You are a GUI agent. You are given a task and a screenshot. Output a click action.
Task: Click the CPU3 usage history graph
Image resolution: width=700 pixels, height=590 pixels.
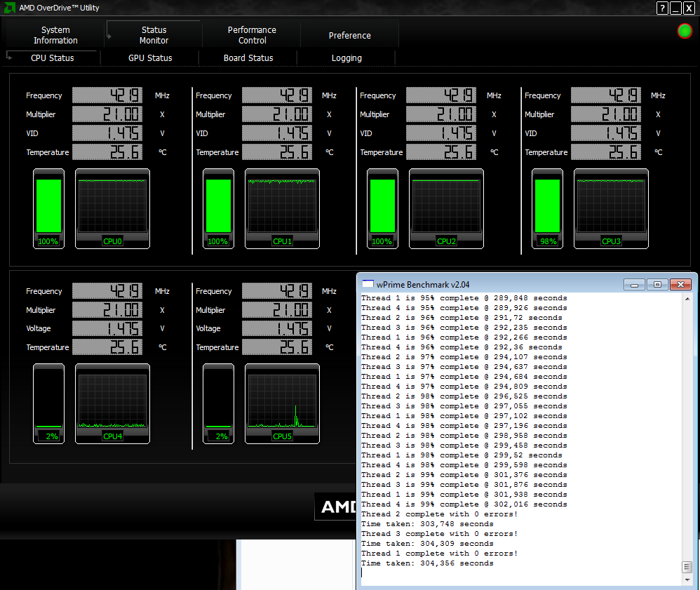pos(611,208)
